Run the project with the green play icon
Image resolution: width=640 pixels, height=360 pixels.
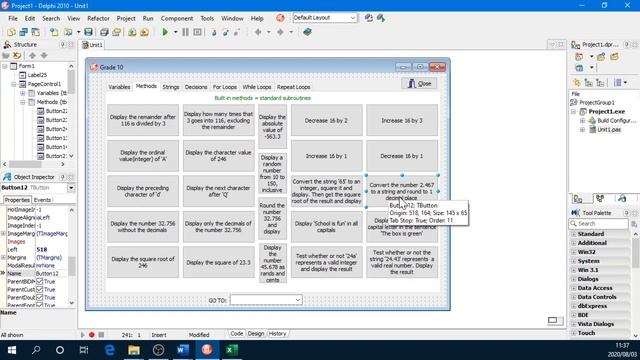[x=165, y=32]
